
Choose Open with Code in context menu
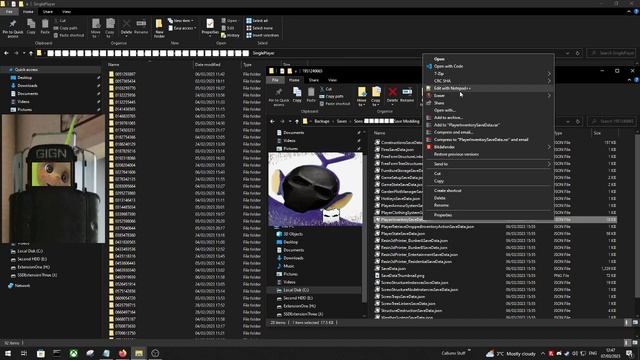click(x=448, y=66)
